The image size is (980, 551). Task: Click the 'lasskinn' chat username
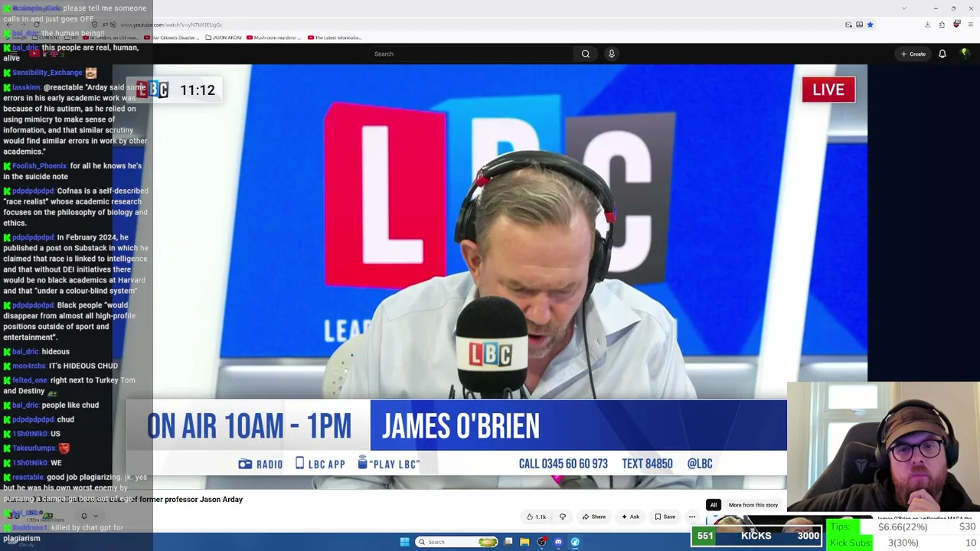[26, 88]
